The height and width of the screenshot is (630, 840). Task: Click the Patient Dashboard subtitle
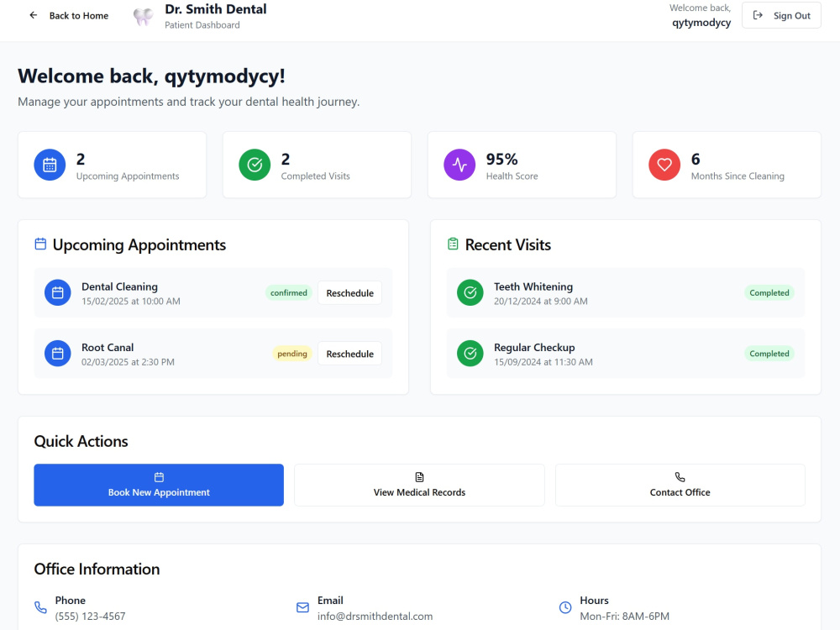202,25
